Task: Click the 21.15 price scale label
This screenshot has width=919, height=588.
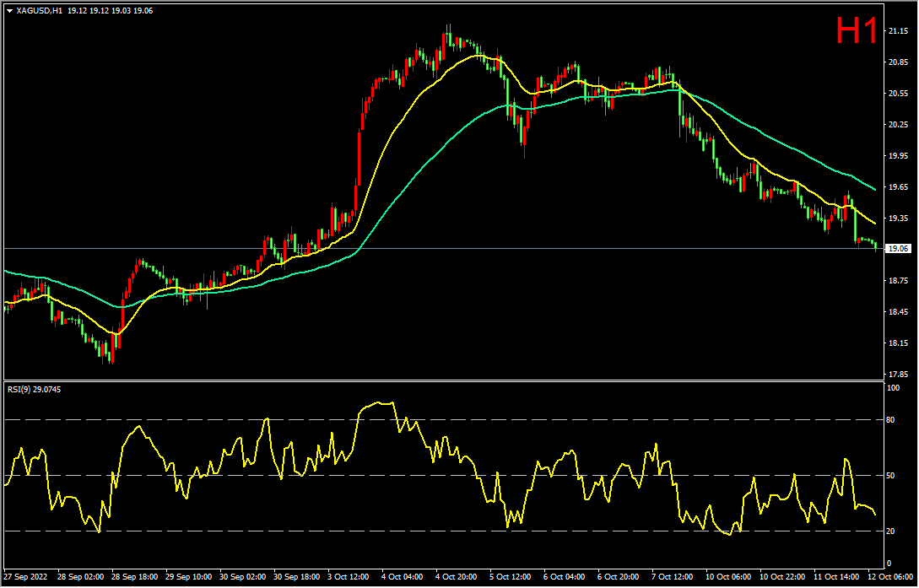Action: (899, 31)
